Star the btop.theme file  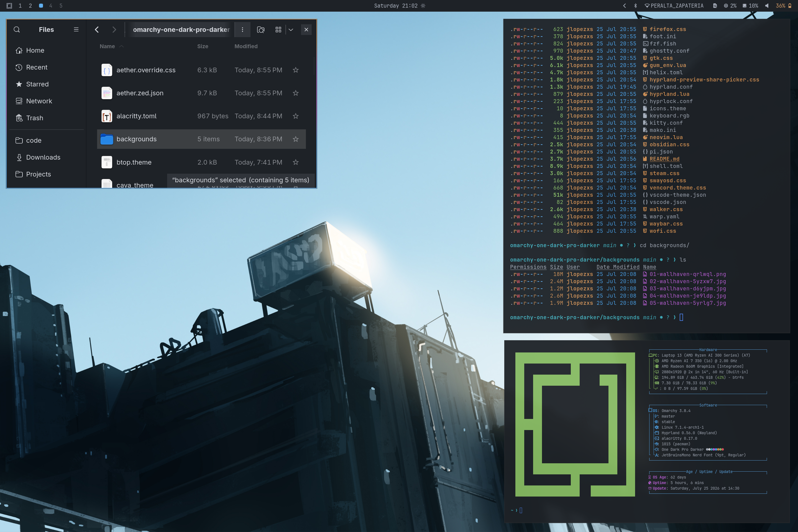pyautogui.click(x=296, y=162)
